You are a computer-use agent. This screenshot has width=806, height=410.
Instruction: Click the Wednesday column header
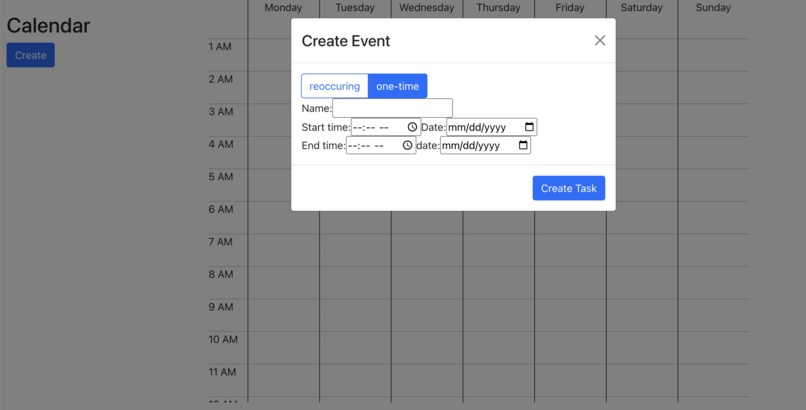(x=427, y=8)
